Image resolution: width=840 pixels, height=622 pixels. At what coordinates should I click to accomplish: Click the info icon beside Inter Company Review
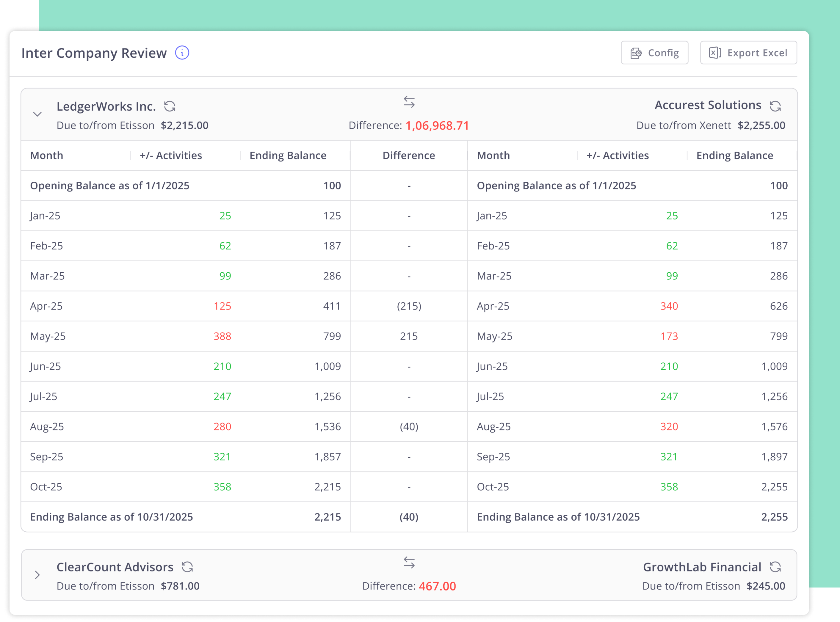click(x=182, y=53)
